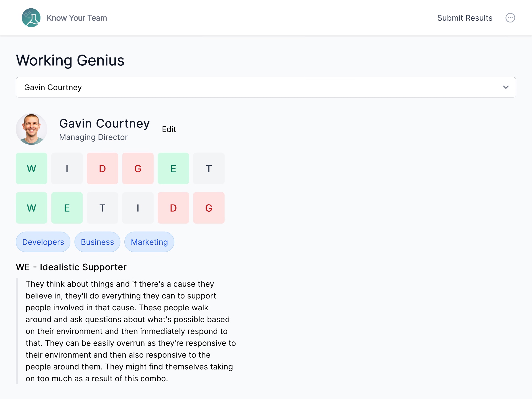Click the Know Your Team flask logo
This screenshot has width=532, height=399.
(31, 18)
